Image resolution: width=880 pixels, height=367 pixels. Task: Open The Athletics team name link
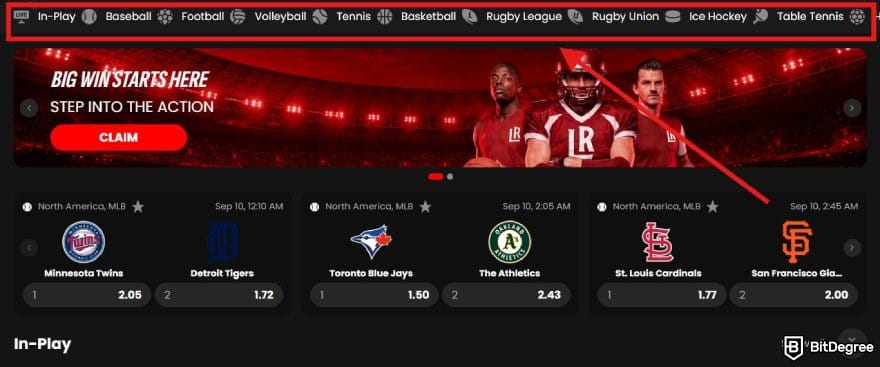point(510,273)
